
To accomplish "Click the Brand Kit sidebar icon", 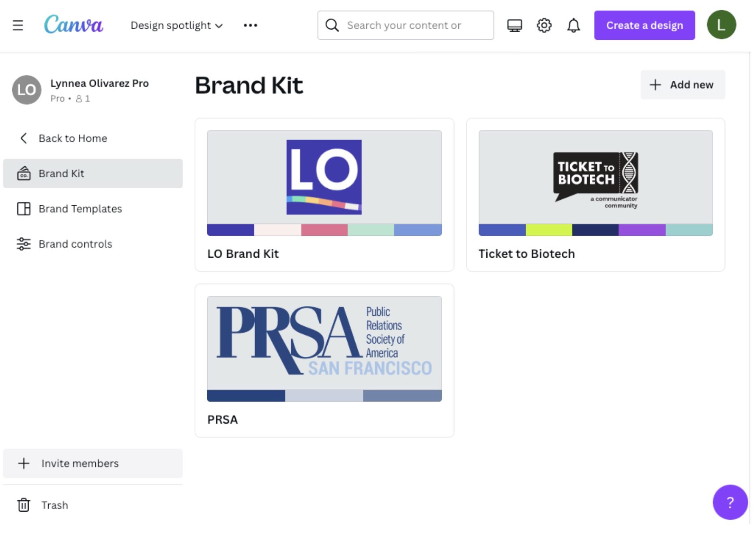I will point(24,174).
